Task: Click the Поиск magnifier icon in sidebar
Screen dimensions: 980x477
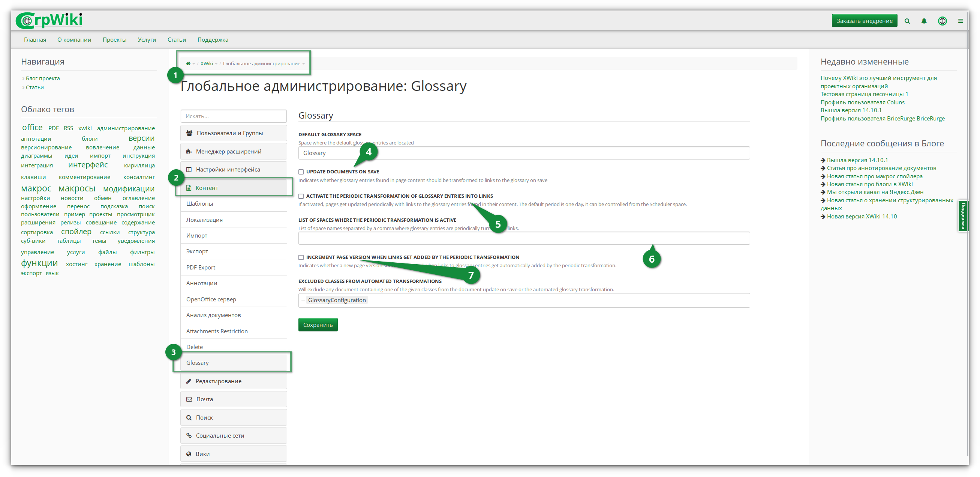Action: [189, 418]
